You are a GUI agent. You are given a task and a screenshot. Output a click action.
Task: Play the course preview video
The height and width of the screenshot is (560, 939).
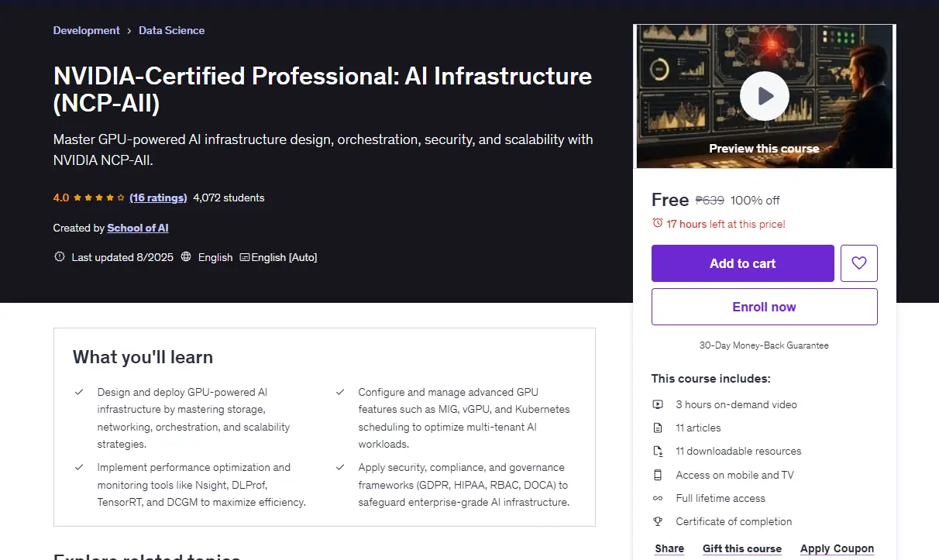[x=764, y=96]
